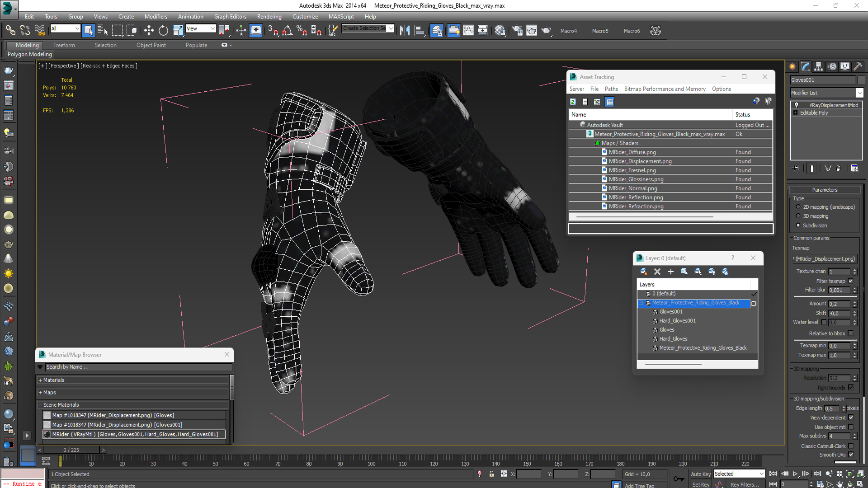The image size is (868, 488).
Task: Toggle the Filter texmap checkbox
Action: tap(850, 281)
